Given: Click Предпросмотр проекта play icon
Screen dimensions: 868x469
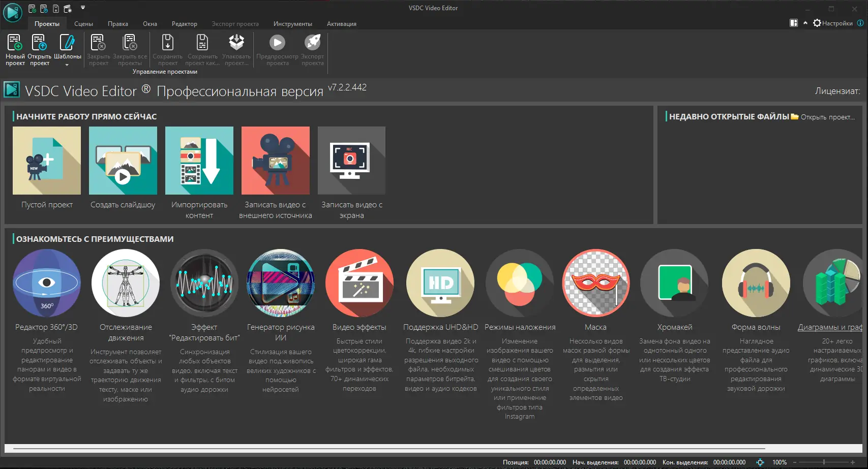Looking at the screenshot, I should coord(277,42).
